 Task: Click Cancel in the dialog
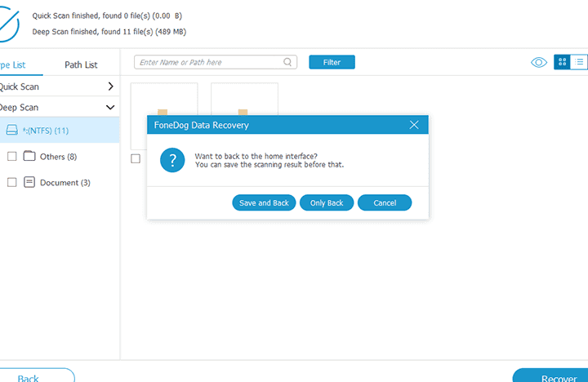click(x=385, y=202)
